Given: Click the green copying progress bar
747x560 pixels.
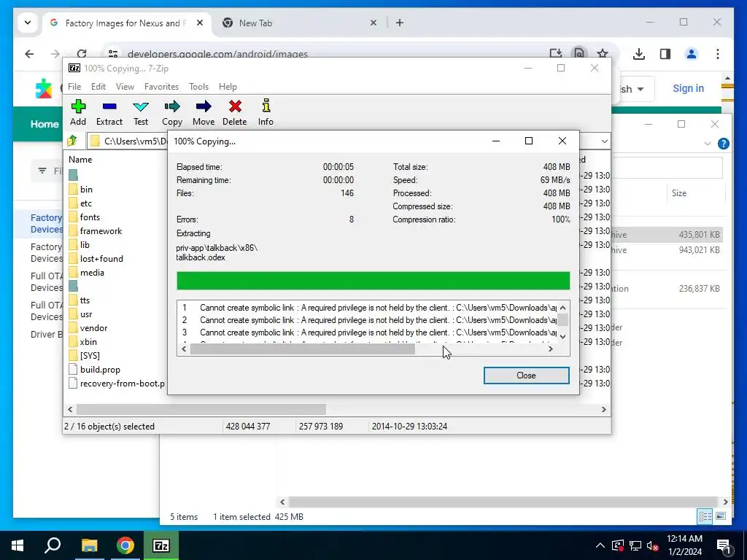Looking at the screenshot, I should 373,281.
